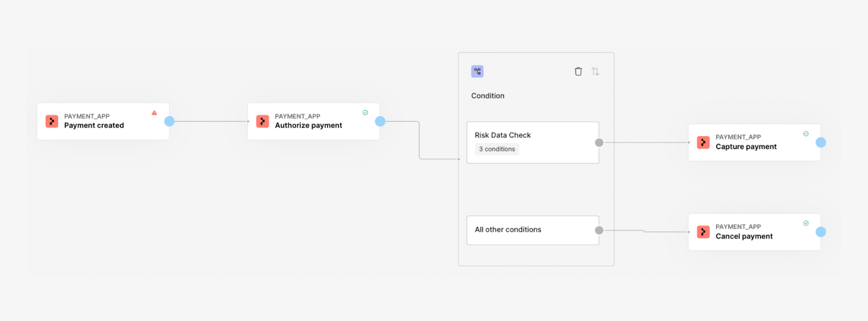Click the reorder arrows icon in Condition block
Screen dimensions: 868x321
(595, 71)
